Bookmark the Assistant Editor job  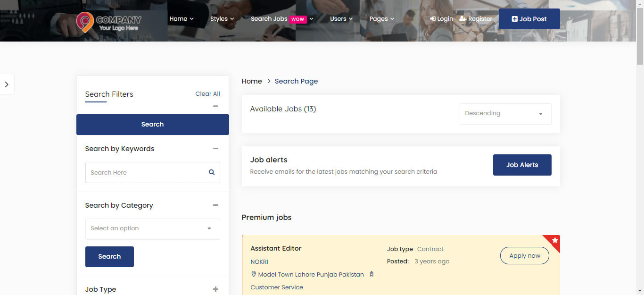click(x=372, y=274)
